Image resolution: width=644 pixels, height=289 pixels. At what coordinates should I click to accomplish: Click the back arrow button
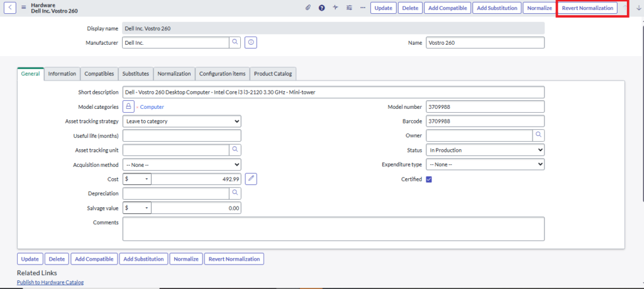(11, 8)
